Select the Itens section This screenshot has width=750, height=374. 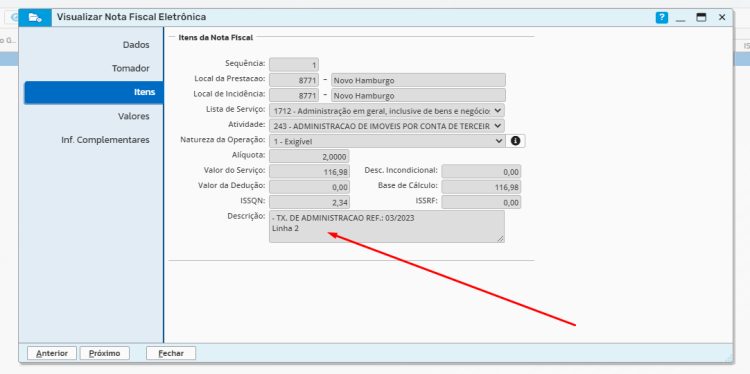(x=94, y=92)
